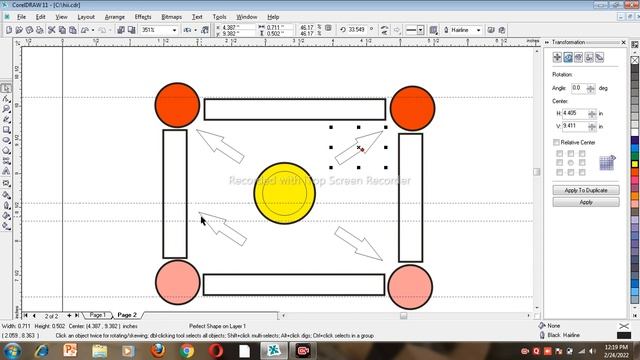Screen dimensions: 640x360
Task: Select the Interactive Fill tool
Action: (x=6, y=226)
